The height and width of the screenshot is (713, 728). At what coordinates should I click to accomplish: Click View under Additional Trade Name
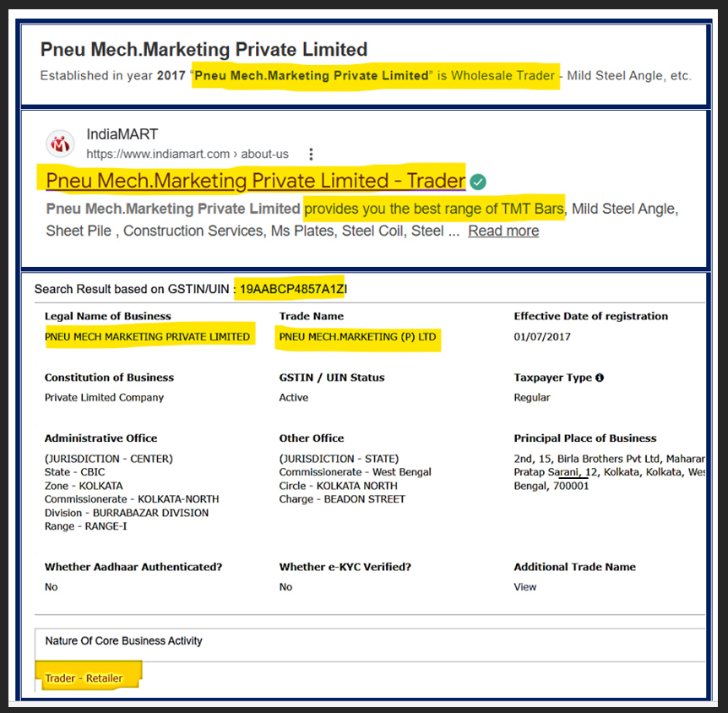(524, 586)
